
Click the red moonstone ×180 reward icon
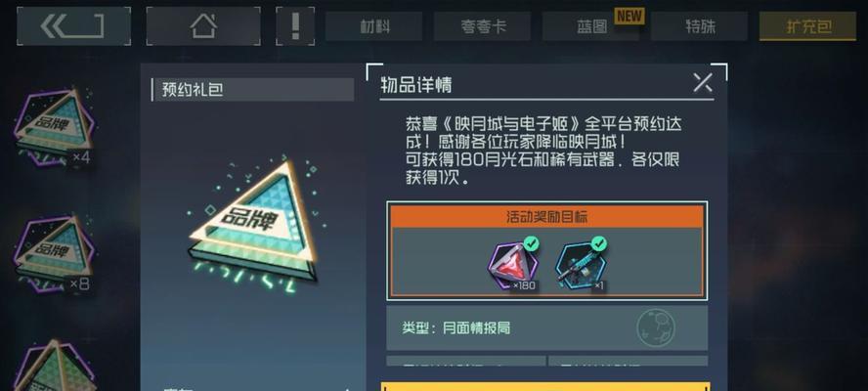click(x=512, y=266)
